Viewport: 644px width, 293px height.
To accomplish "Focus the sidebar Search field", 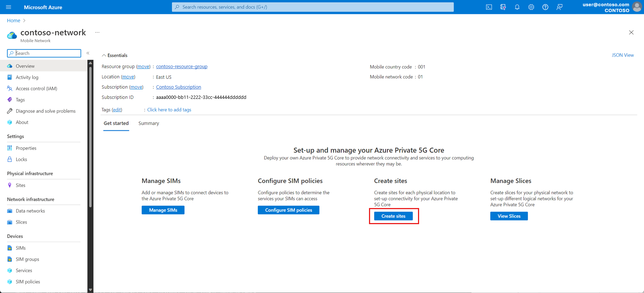I will (x=44, y=53).
